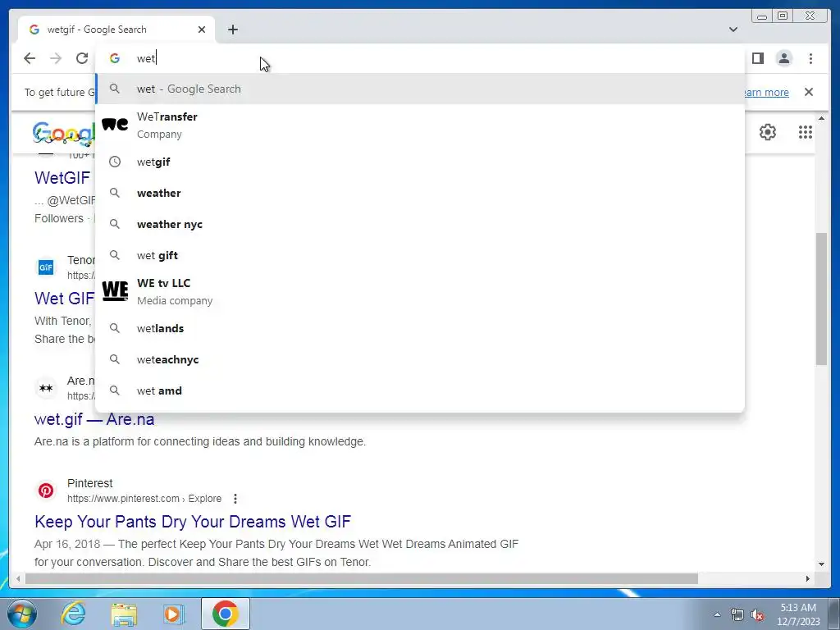Click the Pinterest favicon icon
This screenshot has height=630, width=840.
pyautogui.click(x=46, y=491)
